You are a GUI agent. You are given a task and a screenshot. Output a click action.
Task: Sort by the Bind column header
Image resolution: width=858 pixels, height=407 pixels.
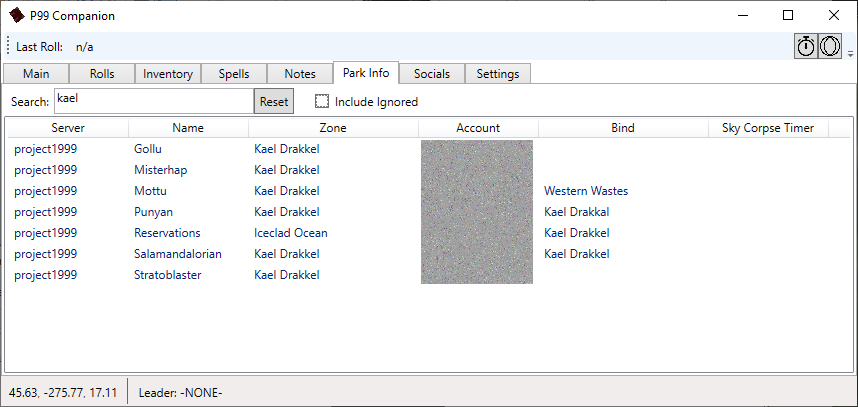coord(623,128)
